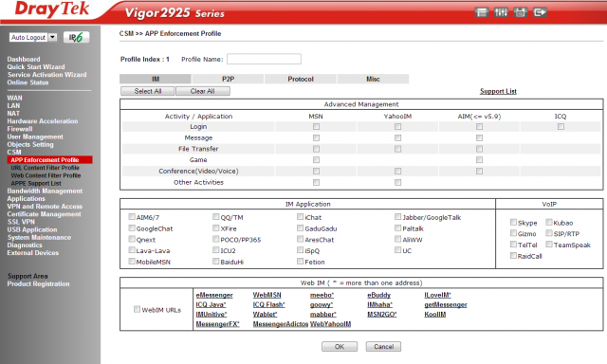The height and width of the screenshot is (364, 607).
Task: Check the MSN Game checkbox
Action: click(316, 160)
